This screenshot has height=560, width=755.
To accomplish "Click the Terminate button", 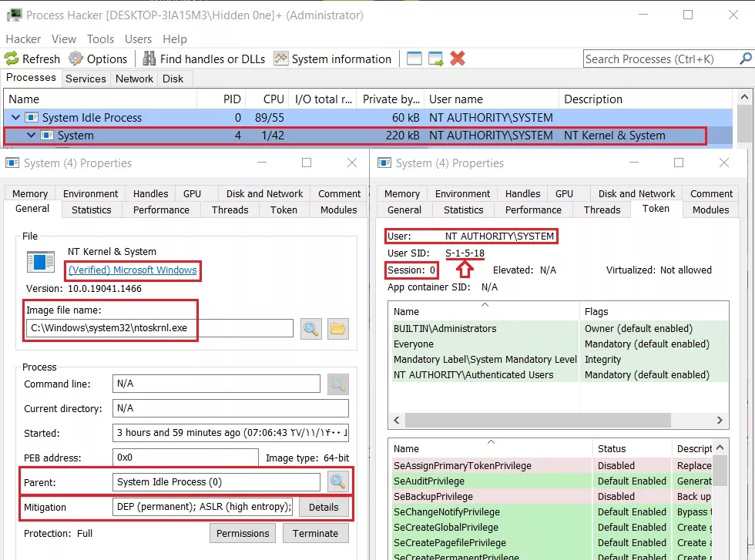I will [315, 534].
